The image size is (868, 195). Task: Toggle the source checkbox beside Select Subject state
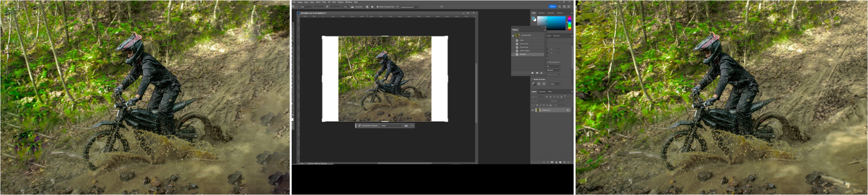(x=513, y=51)
